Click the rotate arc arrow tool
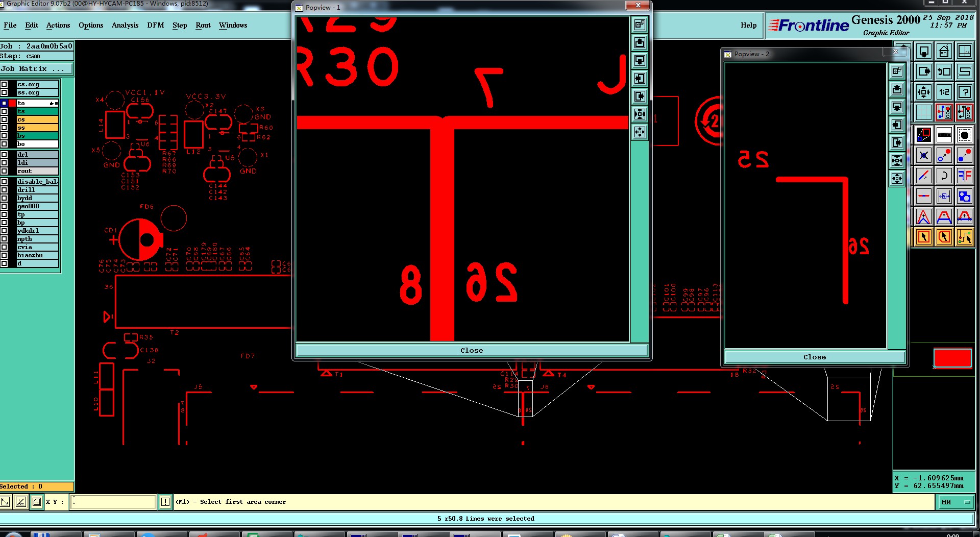 click(944, 176)
